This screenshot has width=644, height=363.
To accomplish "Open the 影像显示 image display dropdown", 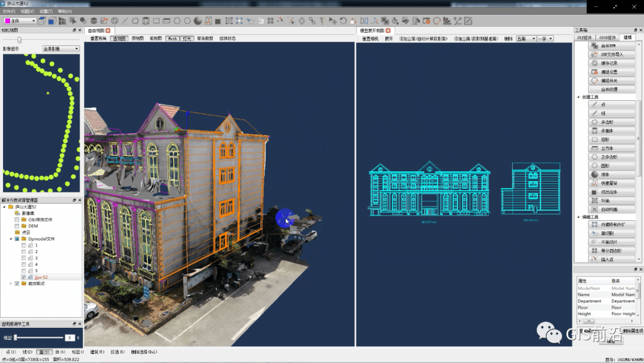I will click(x=61, y=48).
